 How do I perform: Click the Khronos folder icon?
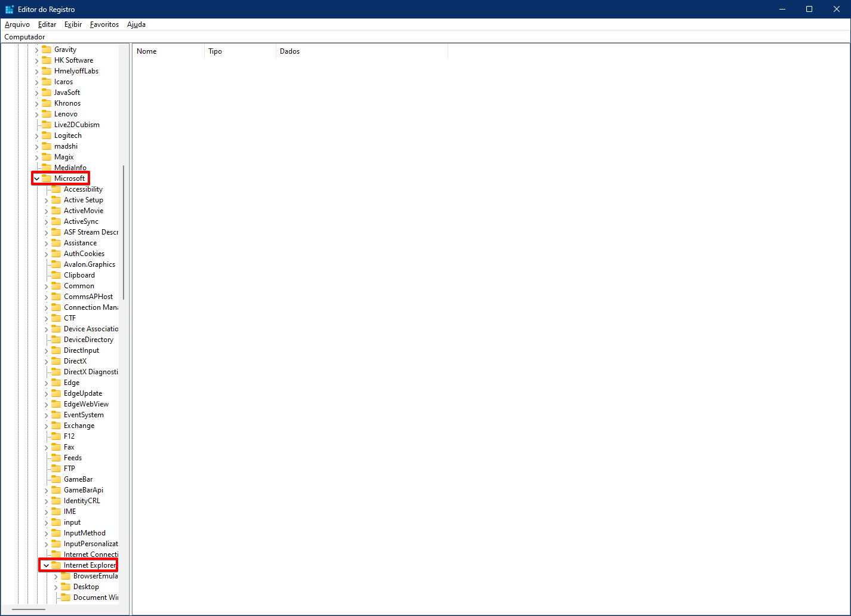tap(47, 103)
